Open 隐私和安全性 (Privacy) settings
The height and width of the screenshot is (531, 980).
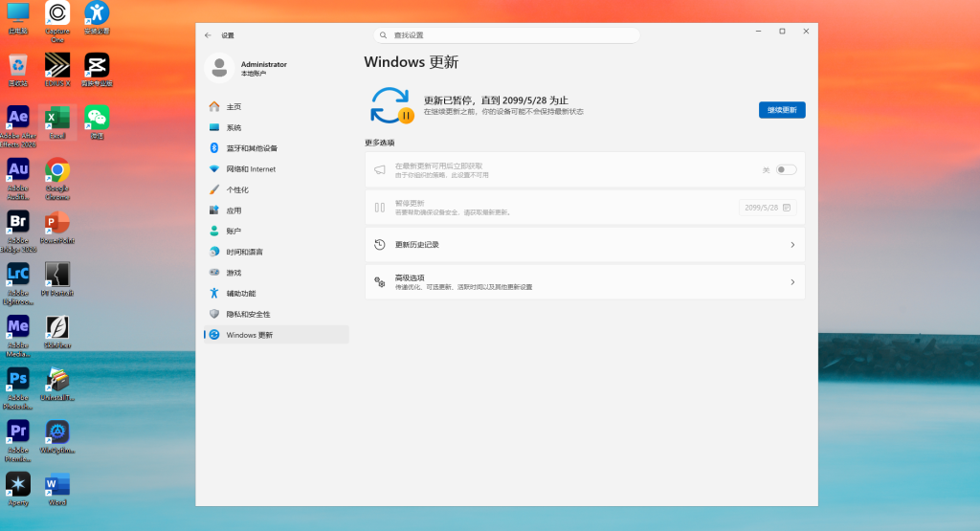(277, 314)
